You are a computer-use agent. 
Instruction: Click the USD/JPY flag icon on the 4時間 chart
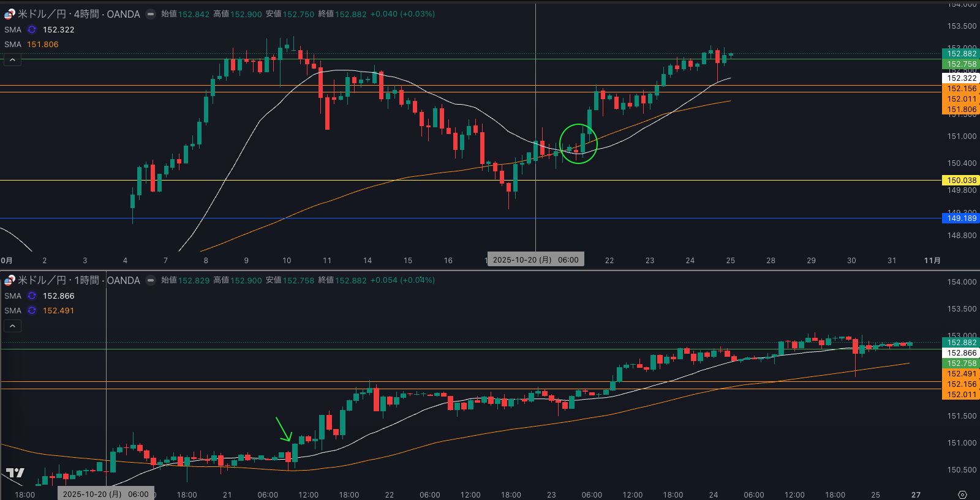[x=9, y=14]
